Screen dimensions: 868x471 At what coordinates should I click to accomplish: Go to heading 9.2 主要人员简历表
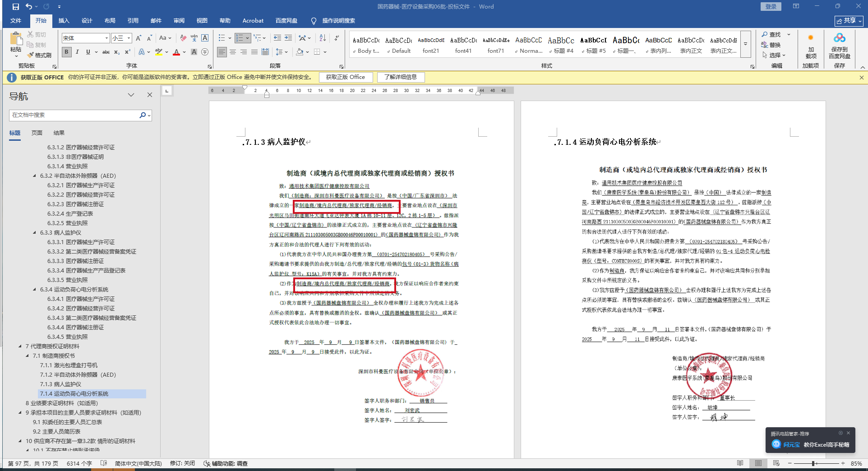pyautogui.click(x=56, y=432)
